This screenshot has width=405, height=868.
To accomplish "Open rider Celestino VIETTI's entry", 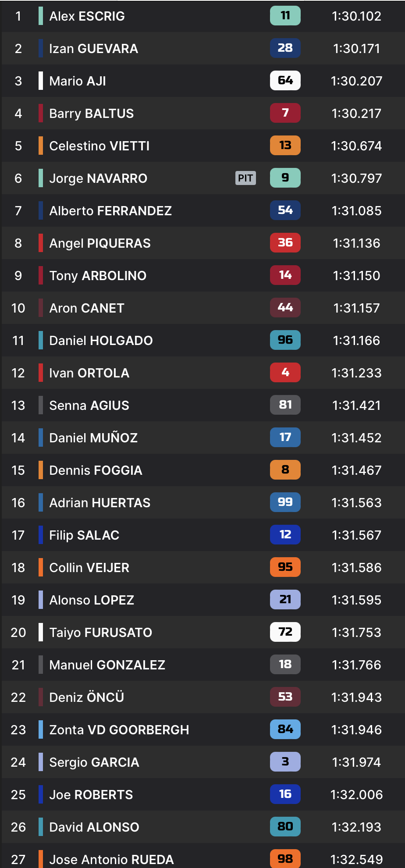I will [99, 146].
